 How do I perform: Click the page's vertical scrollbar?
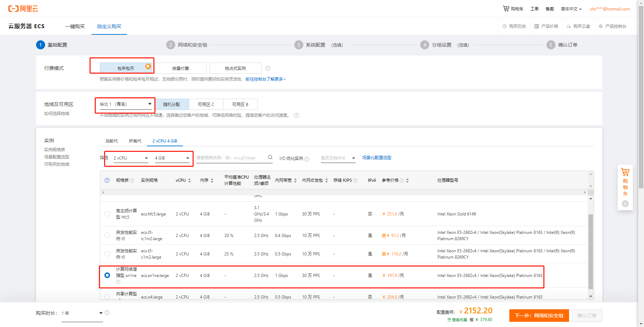(641, 97)
